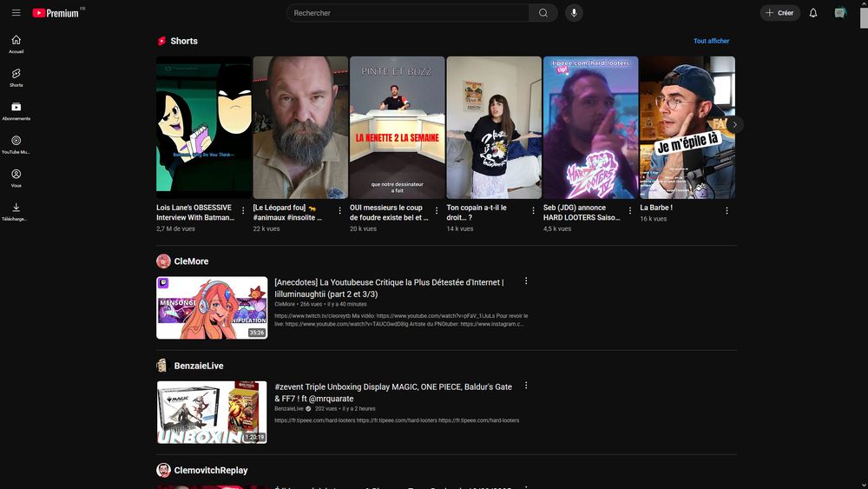Open Hard Looters short thumbnail
The width and height of the screenshot is (868, 489).
coord(590,128)
